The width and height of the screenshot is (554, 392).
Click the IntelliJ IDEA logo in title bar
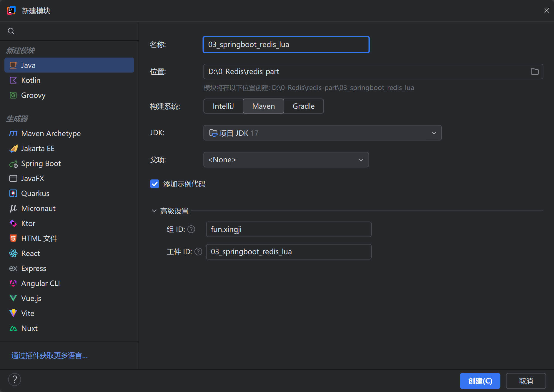tap(11, 11)
